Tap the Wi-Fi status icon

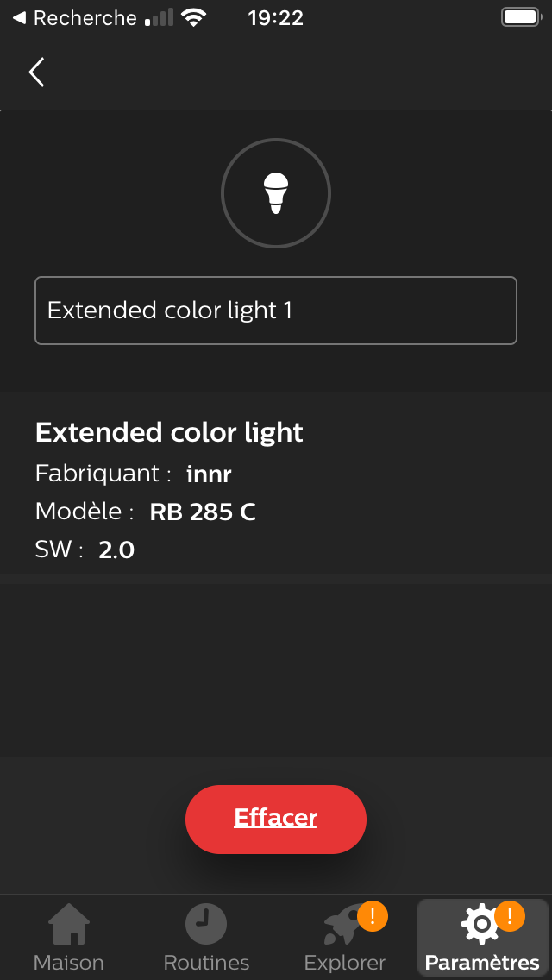point(194,17)
